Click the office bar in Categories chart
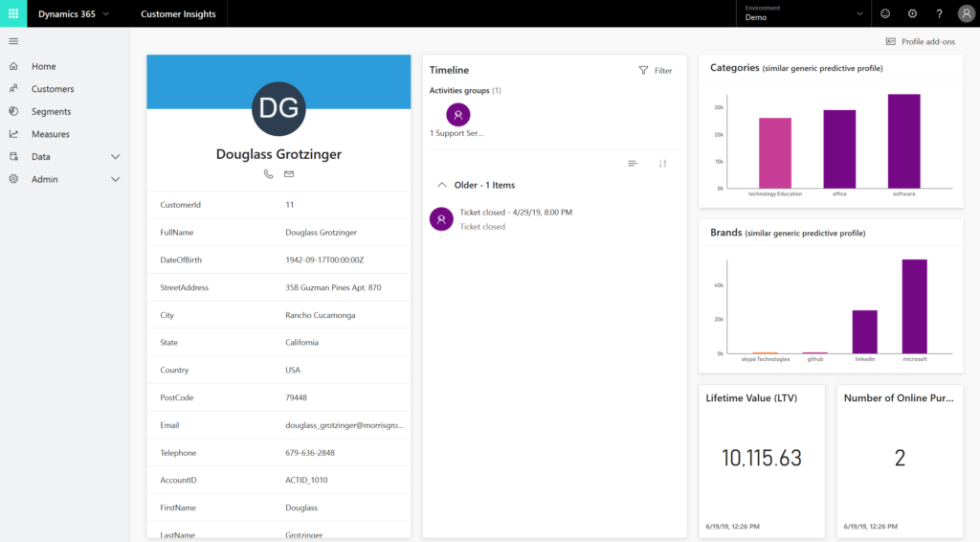The width and height of the screenshot is (980, 542). (839, 148)
